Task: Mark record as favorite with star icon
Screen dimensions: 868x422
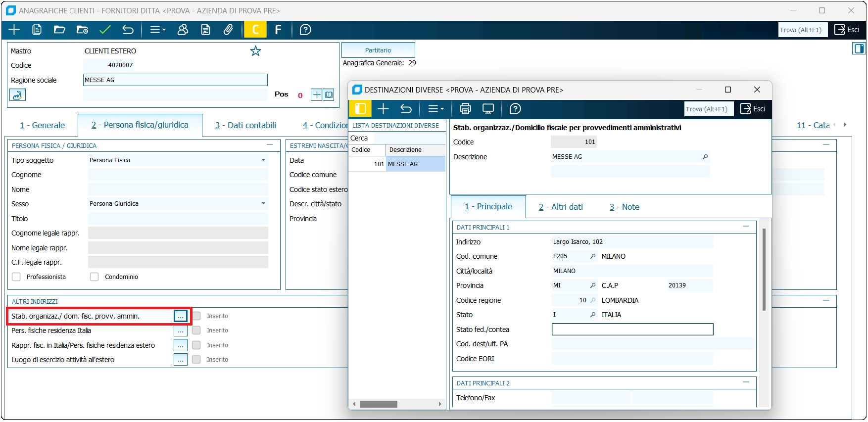Action: (255, 51)
